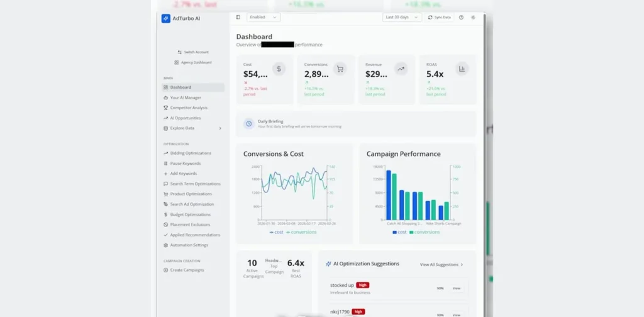The width and height of the screenshot is (644, 317).
Task: Click the dollar icon on the Cost card
Action: [x=279, y=69]
